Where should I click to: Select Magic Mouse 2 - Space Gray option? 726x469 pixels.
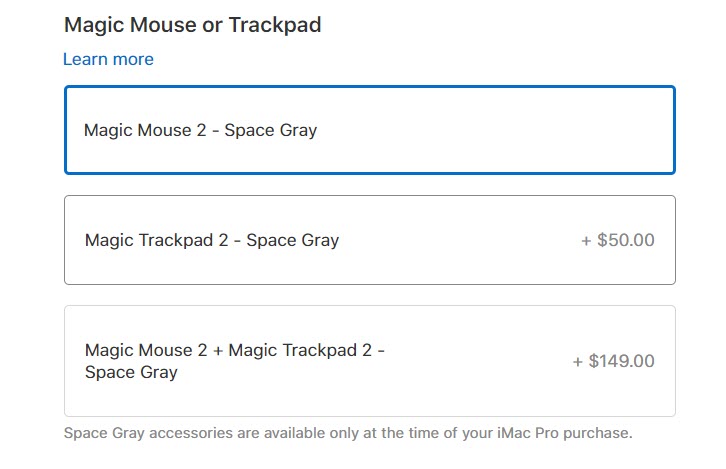pyautogui.click(x=369, y=130)
